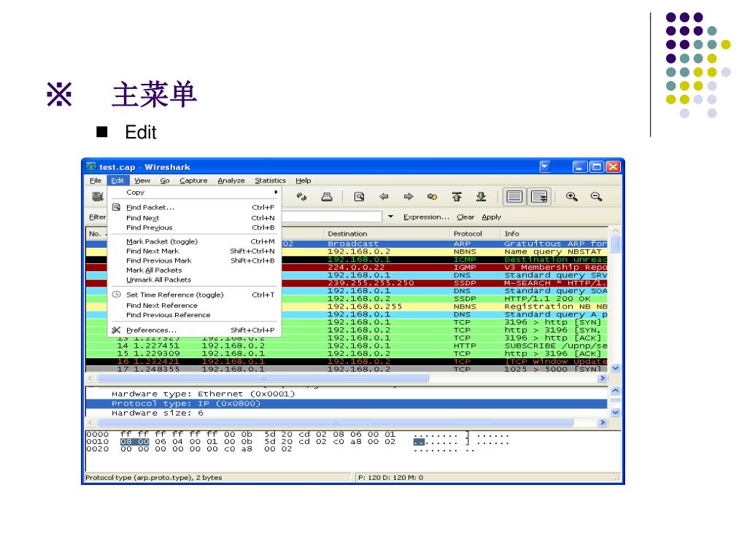Toggle auto scroll in live capture icon
This screenshot has width=747, height=560.
(539, 196)
